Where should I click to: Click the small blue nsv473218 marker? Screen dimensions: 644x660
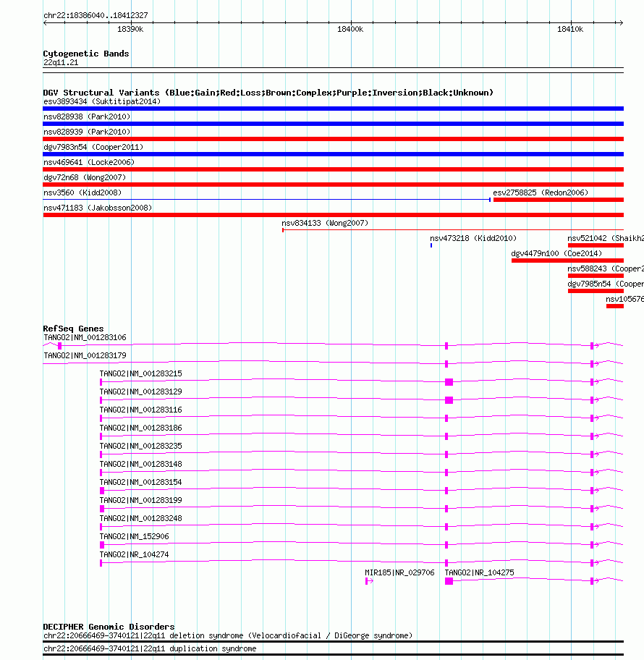[x=431, y=245]
